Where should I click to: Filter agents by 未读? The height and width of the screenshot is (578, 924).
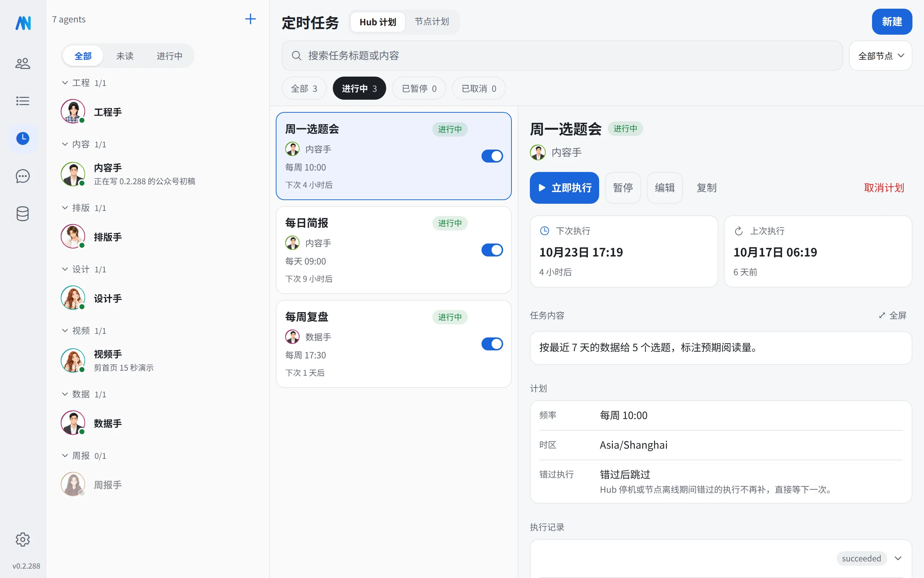(125, 56)
